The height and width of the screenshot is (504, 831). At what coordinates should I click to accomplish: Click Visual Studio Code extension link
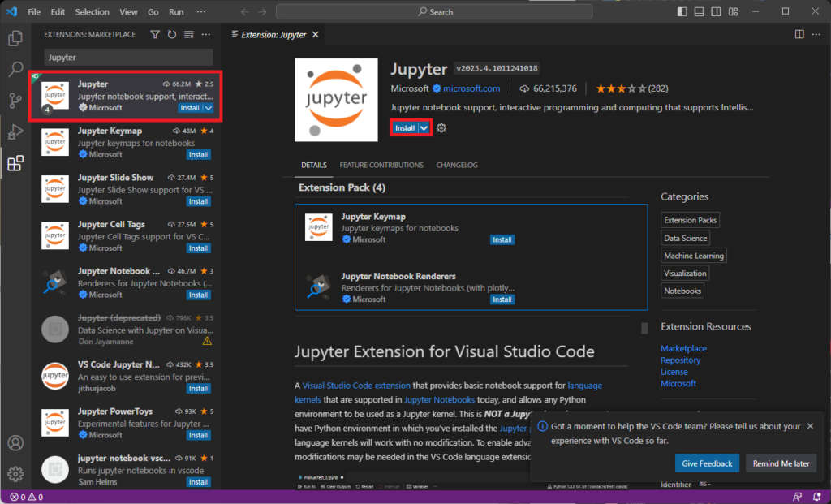356,386
